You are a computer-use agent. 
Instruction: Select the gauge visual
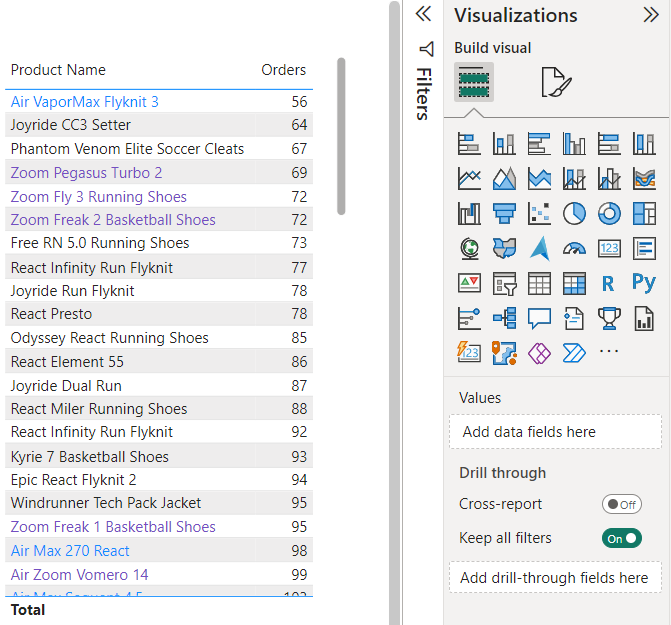[574, 249]
